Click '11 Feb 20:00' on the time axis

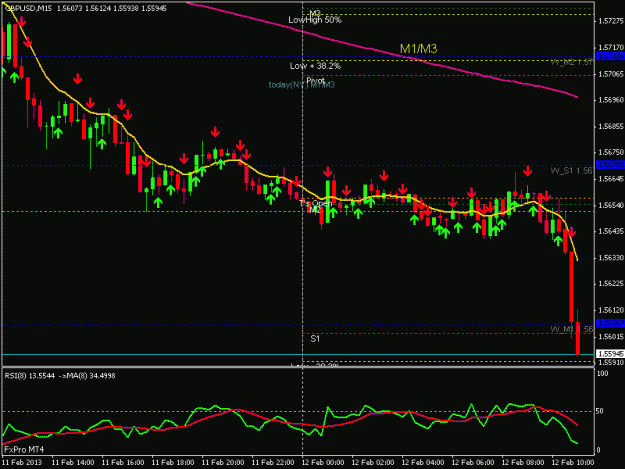(x=223, y=463)
